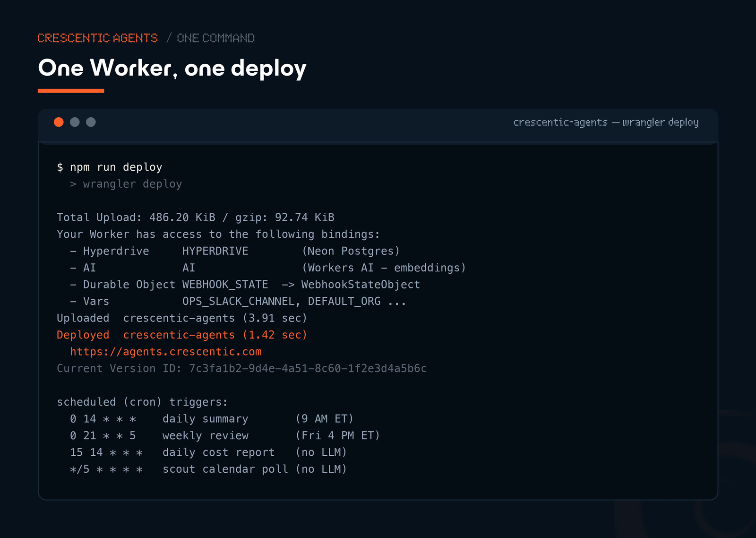The width and height of the screenshot is (756, 538).
Task: Open the https://agents.crescentic.com link
Action: point(166,352)
